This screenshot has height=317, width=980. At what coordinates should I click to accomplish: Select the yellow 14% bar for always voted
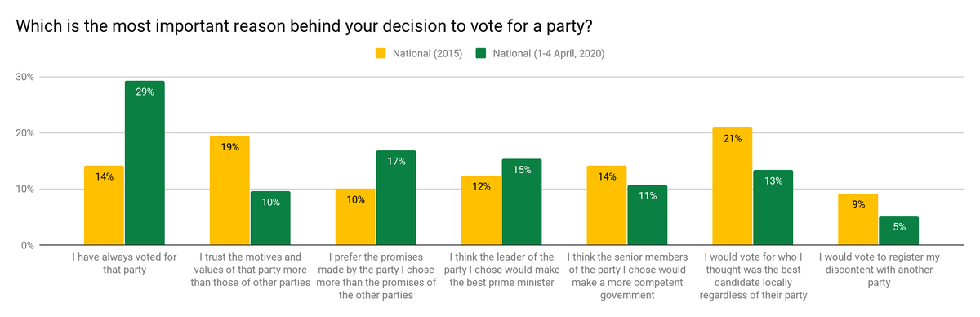(x=104, y=205)
